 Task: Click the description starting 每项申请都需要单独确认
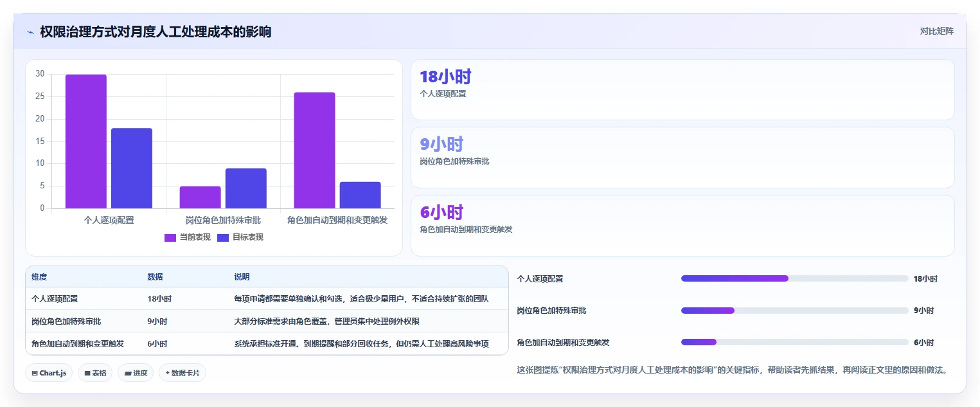click(361, 299)
